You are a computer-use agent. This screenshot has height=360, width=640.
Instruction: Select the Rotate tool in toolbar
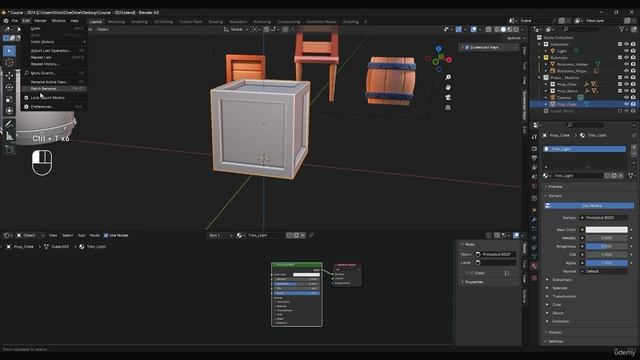[x=9, y=87]
